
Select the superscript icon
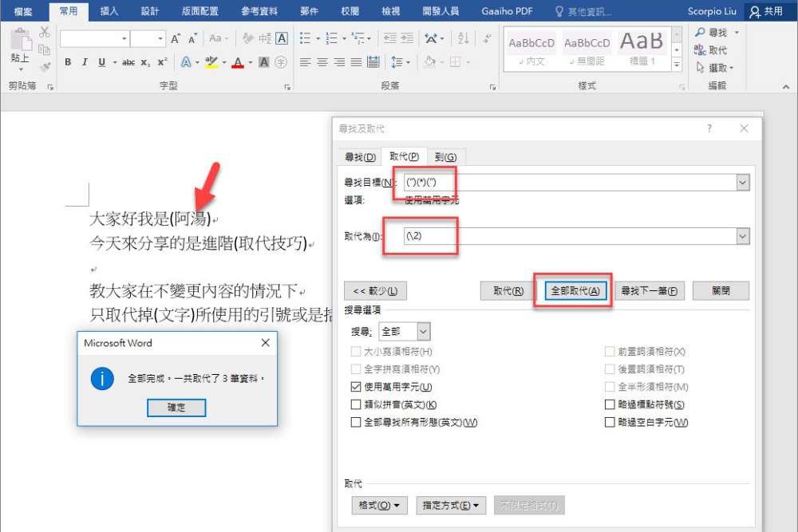tap(163, 62)
